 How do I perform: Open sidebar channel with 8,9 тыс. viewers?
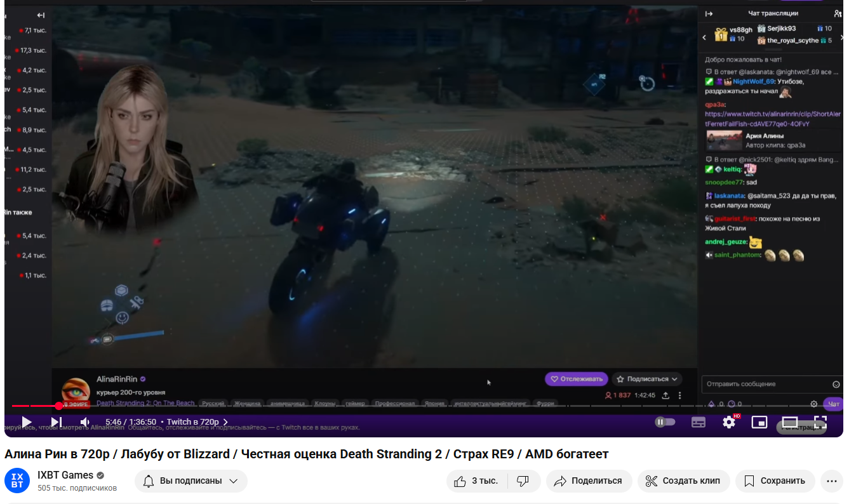(x=25, y=129)
